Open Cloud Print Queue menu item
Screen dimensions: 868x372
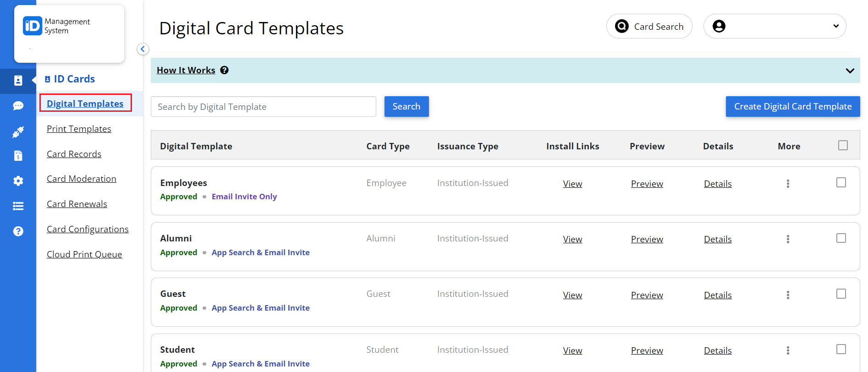pos(84,254)
